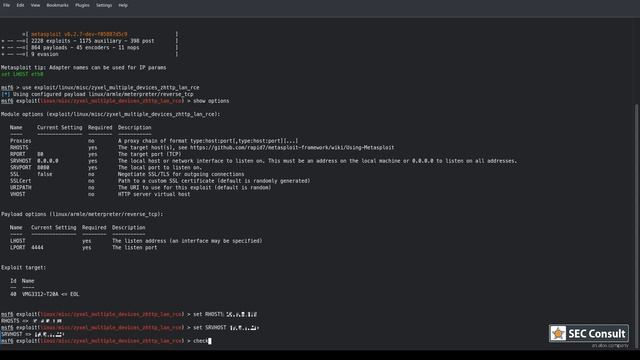Click the '2228 exploits - 1175 auxiliary' line
The width and height of the screenshot is (640, 360).
pos(93,41)
